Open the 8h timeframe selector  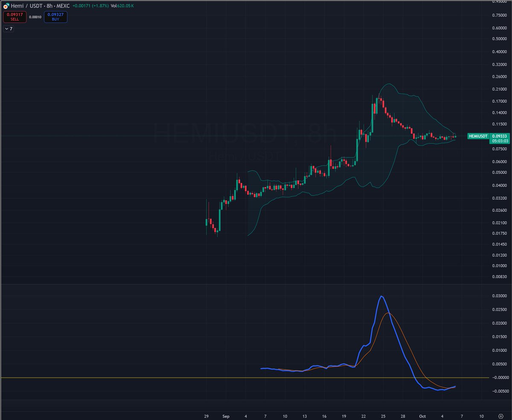(x=49, y=6)
